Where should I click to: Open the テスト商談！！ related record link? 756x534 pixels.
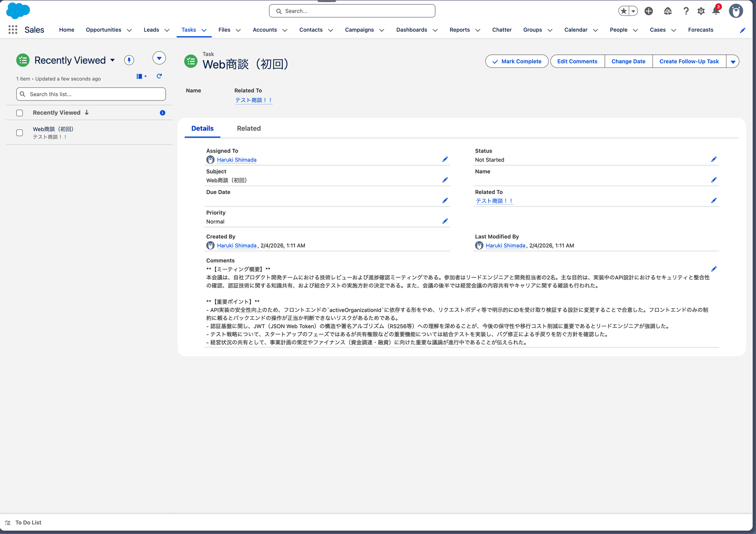[x=253, y=100]
